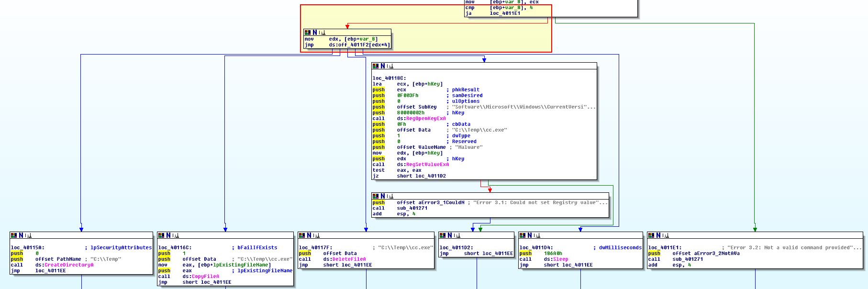Click the Sleep function reference
Viewport: 868px width, 289px height.
[x=560, y=259]
